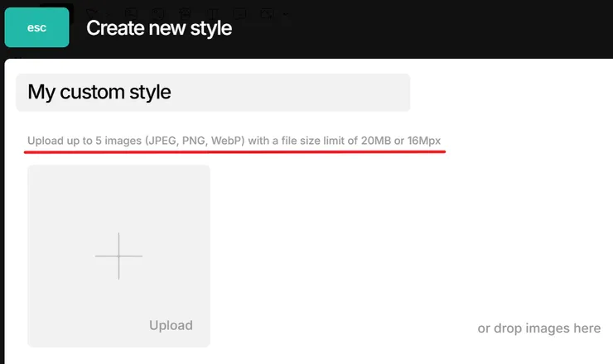This screenshot has height=364, width=613.
Task: Click the dimmed rightmost image icon in toolbar
Action: click(x=267, y=13)
